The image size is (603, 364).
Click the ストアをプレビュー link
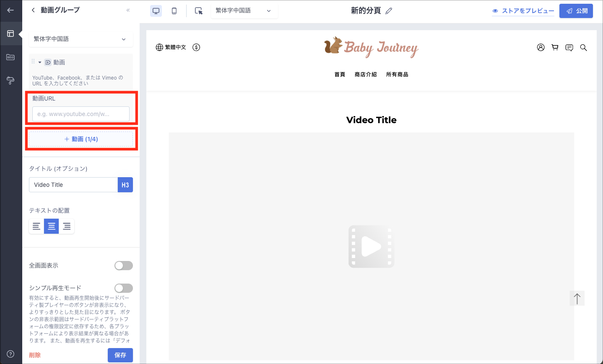pos(523,11)
